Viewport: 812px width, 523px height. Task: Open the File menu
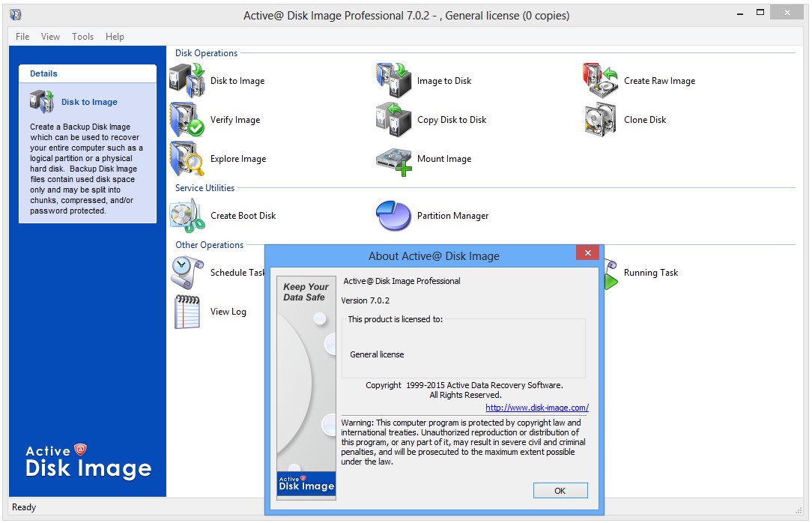point(22,36)
